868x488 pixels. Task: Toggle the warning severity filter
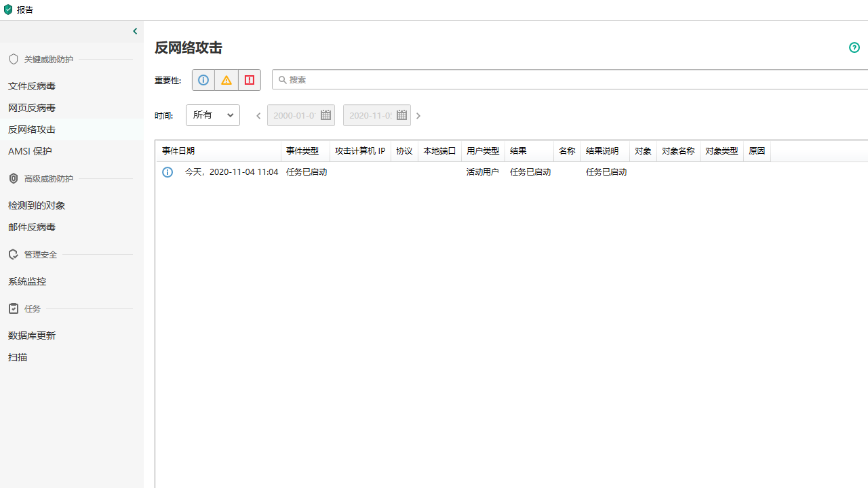[x=226, y=79]
